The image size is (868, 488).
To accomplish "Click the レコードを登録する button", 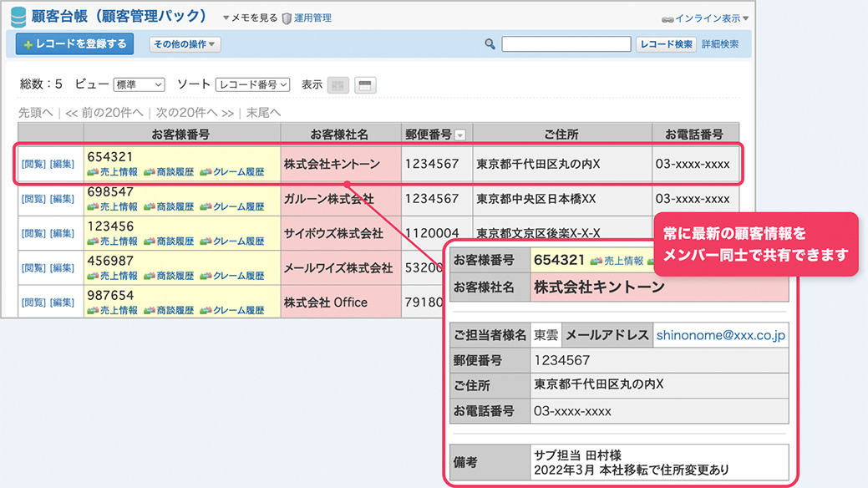I will [74, 43].
